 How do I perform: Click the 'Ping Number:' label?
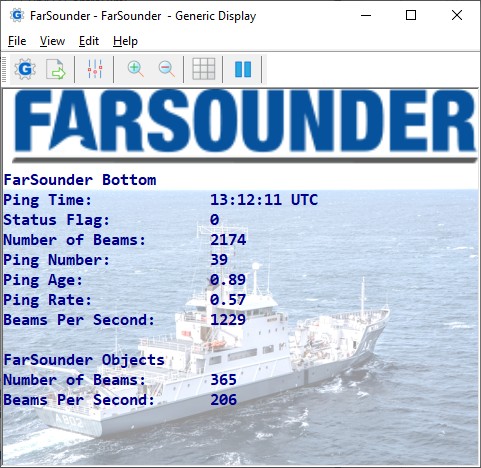(56, 260)
